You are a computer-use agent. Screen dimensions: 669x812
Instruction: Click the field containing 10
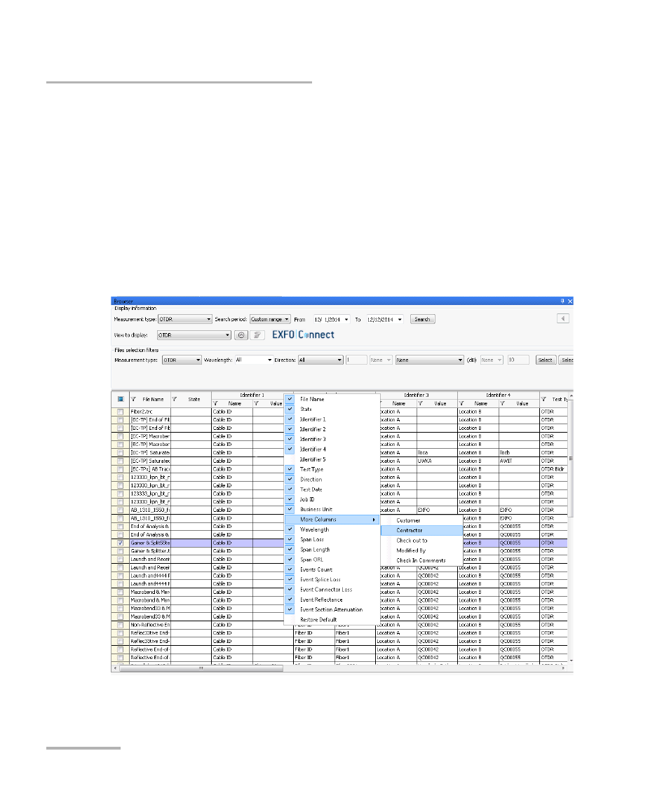pyautogui.click(x=518, y=360)
